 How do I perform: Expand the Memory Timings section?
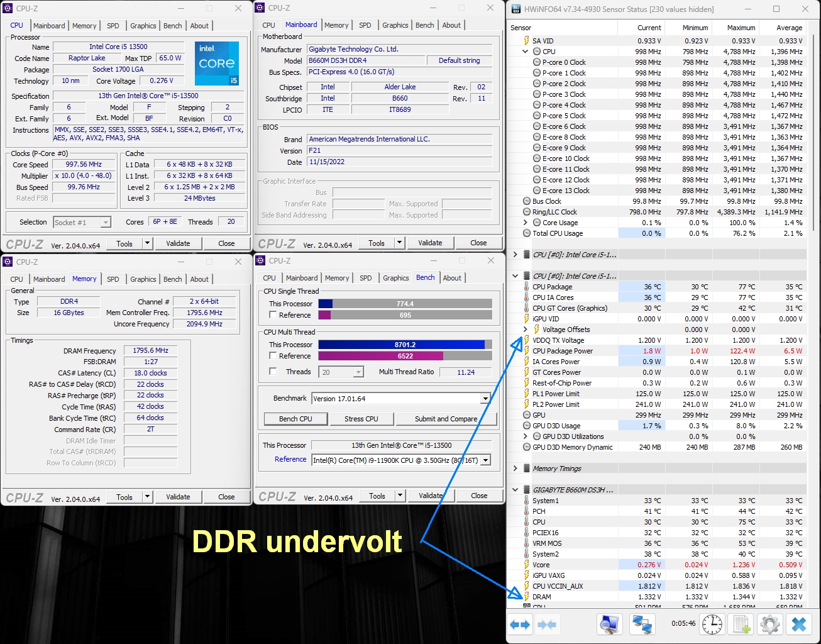pyautogui.click(x=515, y=469)
